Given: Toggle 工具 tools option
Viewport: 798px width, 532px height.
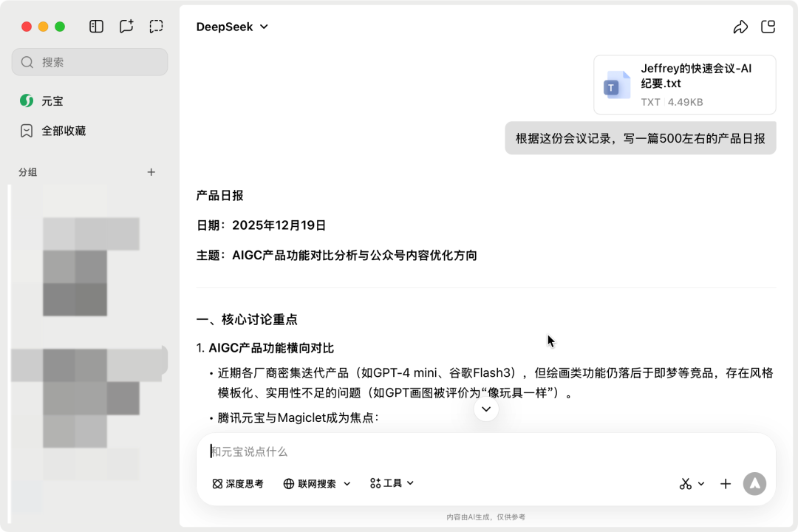Looking at the screenshot, I should click(x=390, y=483).
